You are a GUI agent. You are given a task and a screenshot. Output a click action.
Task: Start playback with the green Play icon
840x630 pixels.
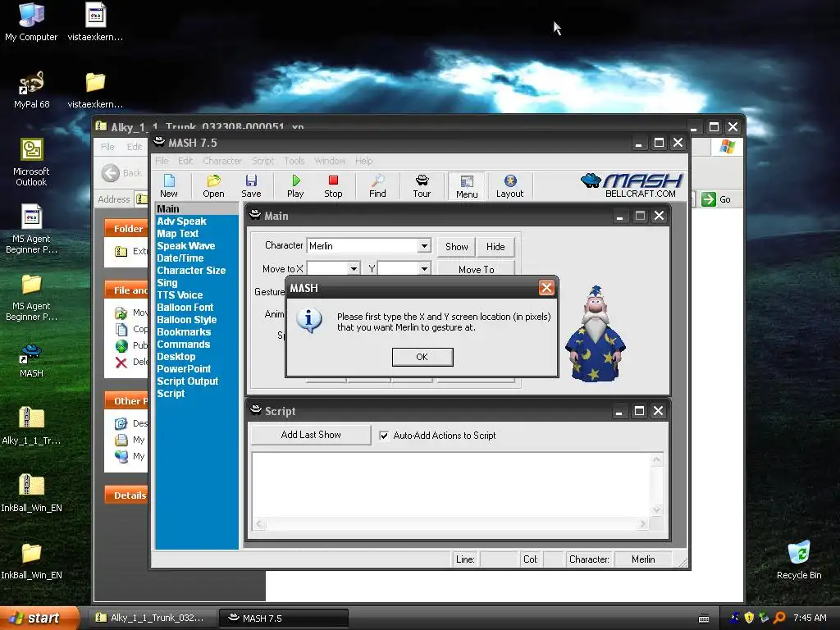(295, 186)
